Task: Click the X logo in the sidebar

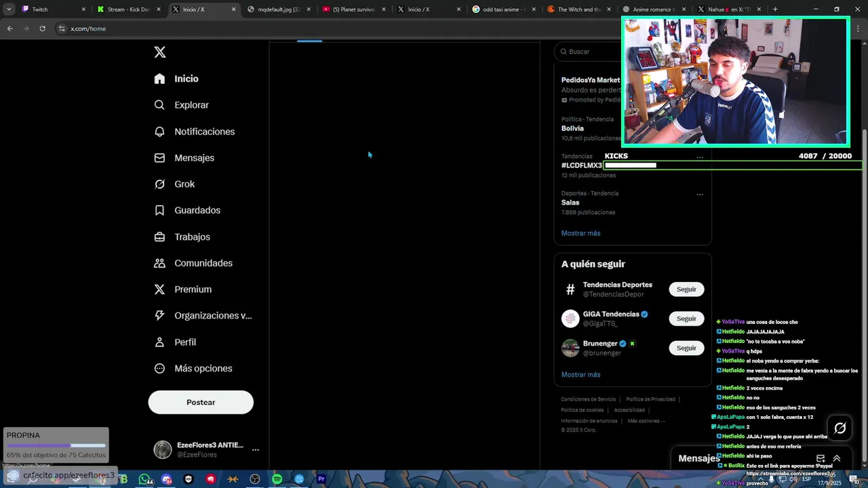Action: coord(160,52)
